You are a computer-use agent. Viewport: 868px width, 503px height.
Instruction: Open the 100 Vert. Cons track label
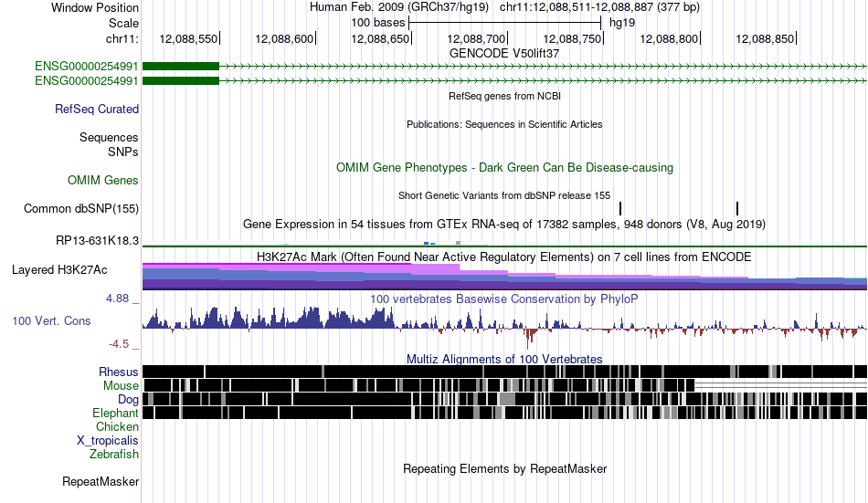coord(51,321)
